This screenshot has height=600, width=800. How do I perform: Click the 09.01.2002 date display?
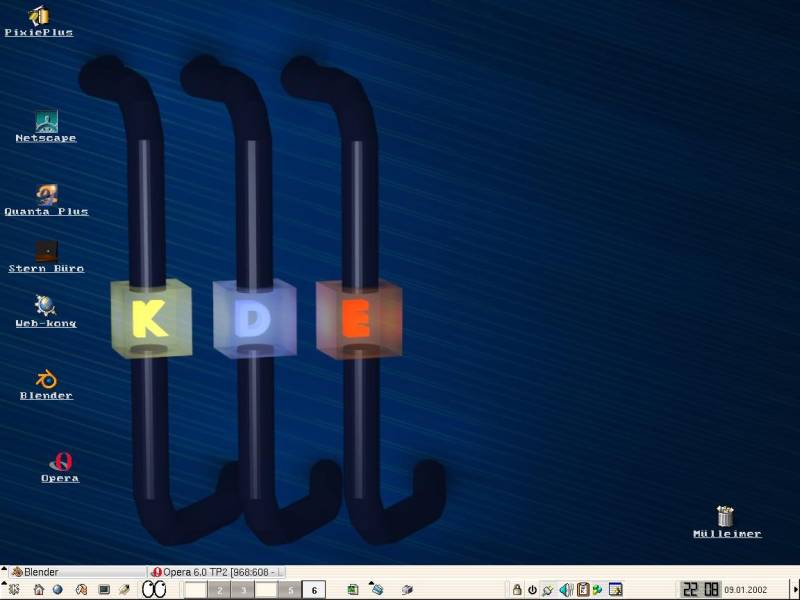pyautogui.click(x=745, y=590)
